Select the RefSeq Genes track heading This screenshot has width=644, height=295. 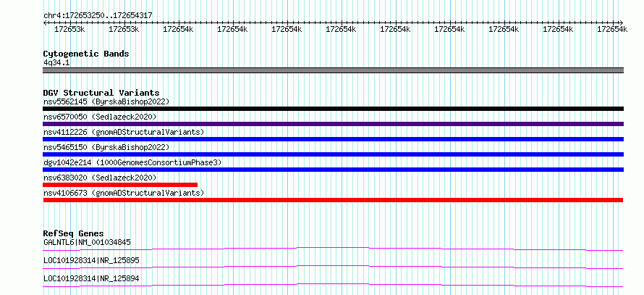point(74,233)
